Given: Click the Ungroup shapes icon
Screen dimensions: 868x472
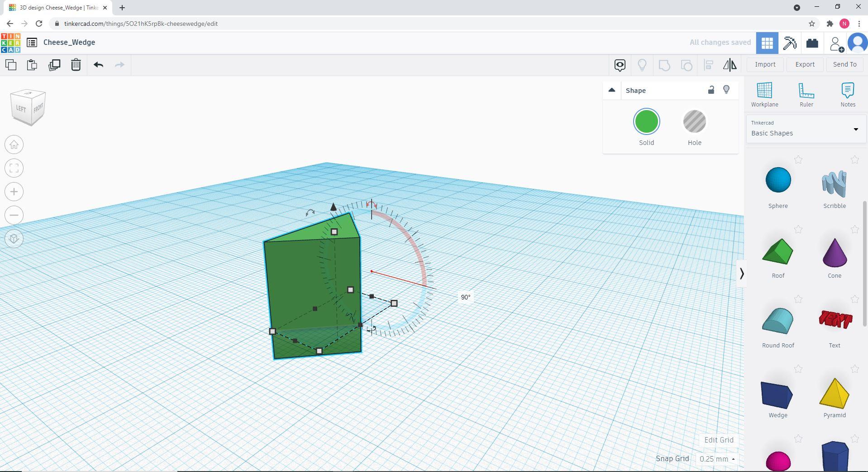Looking at the screenshot, I should [687, 65].
